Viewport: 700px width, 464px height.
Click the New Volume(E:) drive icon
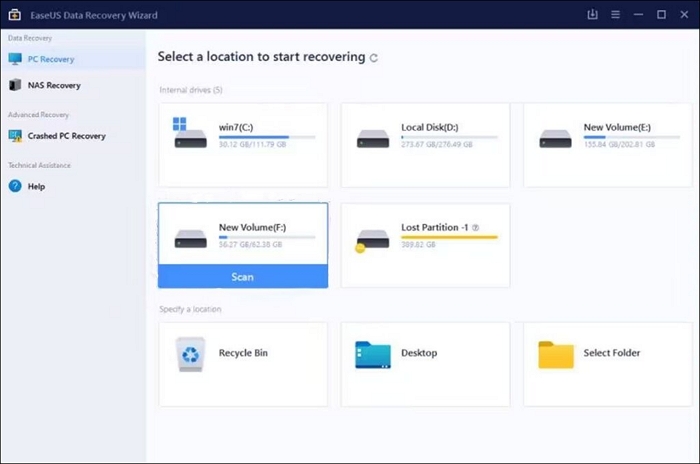click(x=555, y=138)
